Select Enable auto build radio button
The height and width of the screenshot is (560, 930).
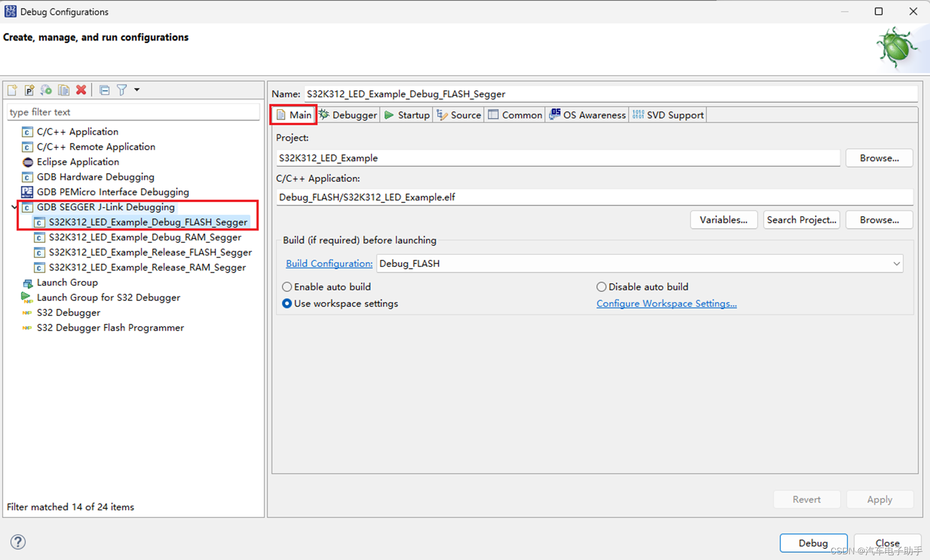click(x=287, y=287)
